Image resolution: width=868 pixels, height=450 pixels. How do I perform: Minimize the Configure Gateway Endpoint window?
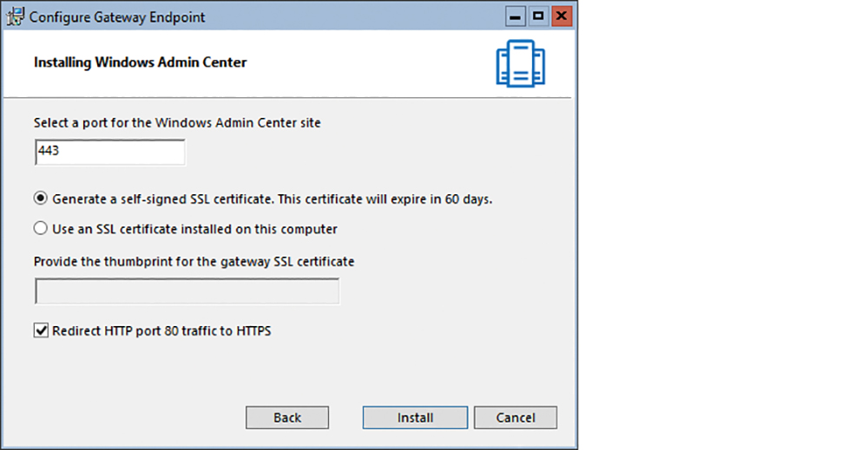(x=515, y=16)
